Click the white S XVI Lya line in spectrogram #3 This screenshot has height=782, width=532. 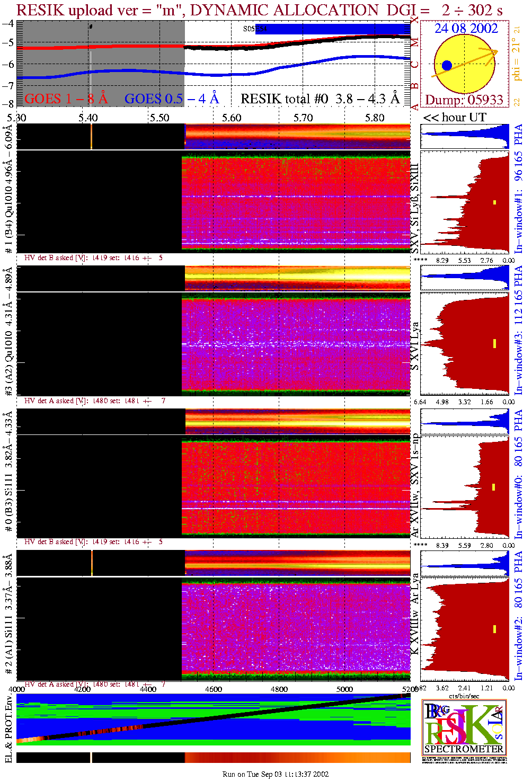297,344
